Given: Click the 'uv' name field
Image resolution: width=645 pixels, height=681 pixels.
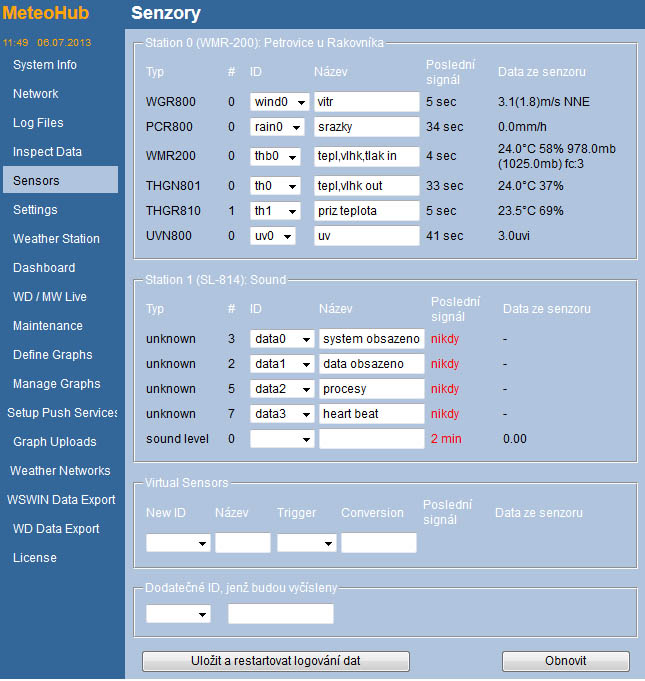Looking at the screenshot, I should point(367,236).
